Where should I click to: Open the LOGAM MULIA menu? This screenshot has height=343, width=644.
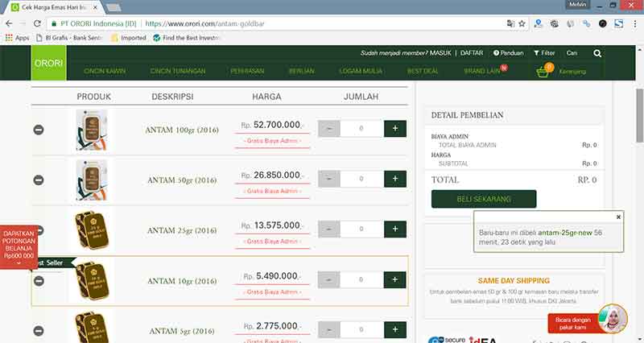coord(361,71)
